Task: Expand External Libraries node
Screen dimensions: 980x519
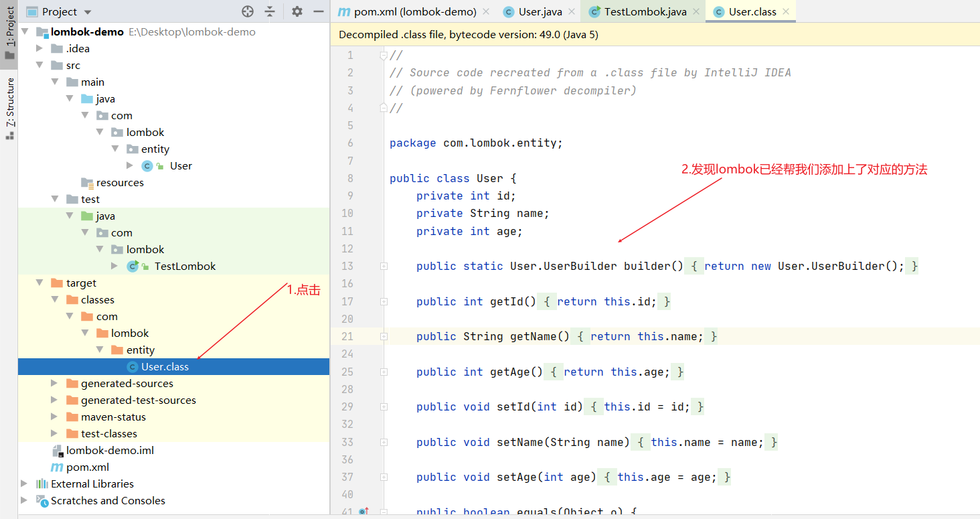Action: [25, 484]
